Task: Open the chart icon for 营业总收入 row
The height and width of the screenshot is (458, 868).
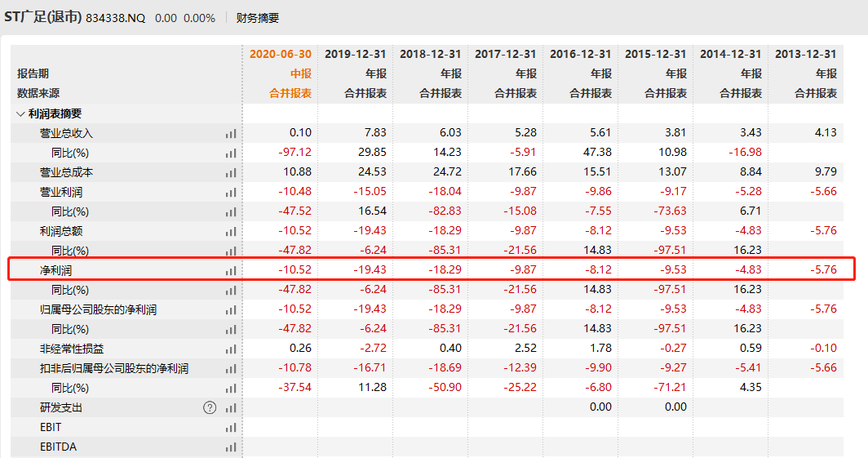Action: (231, 133)
